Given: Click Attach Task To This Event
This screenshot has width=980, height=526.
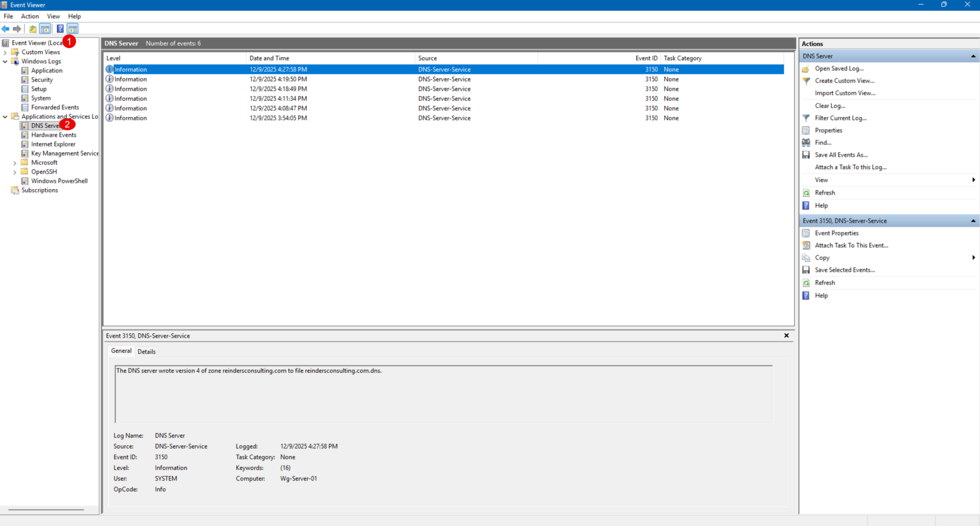Looking at the screenshot, I should click(x=851, y=245).
